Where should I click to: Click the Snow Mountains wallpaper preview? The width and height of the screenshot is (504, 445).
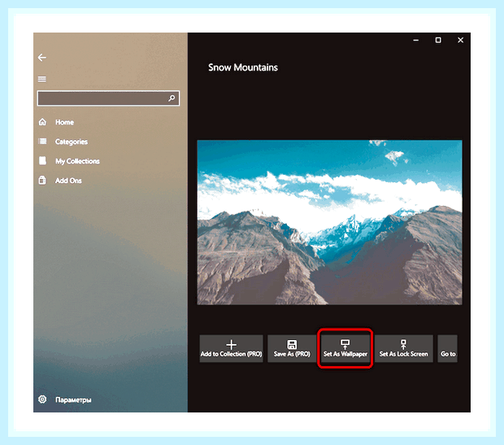tap(329, 222)
